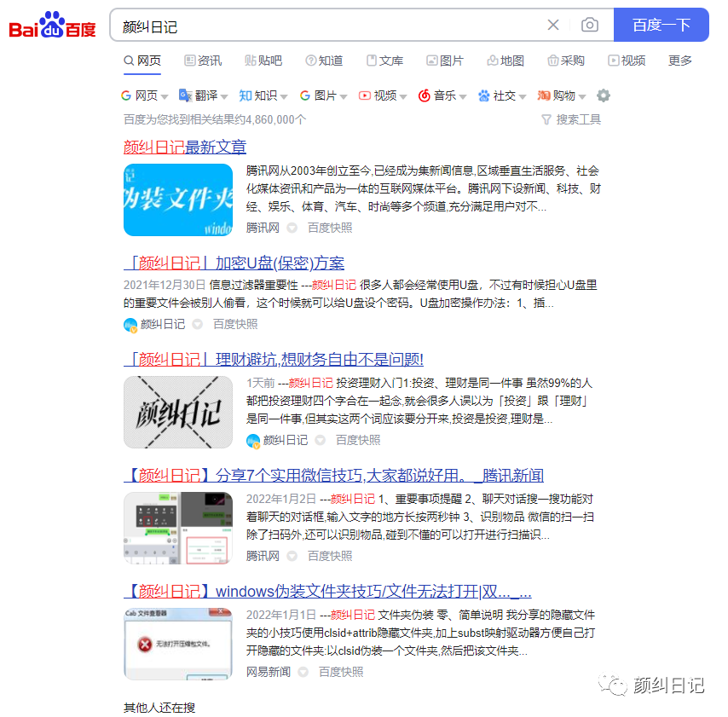Open 理财避坑 result link
The width and height of the screenshot is (728, 717).
pyautogui.click(x=274, y=360)
